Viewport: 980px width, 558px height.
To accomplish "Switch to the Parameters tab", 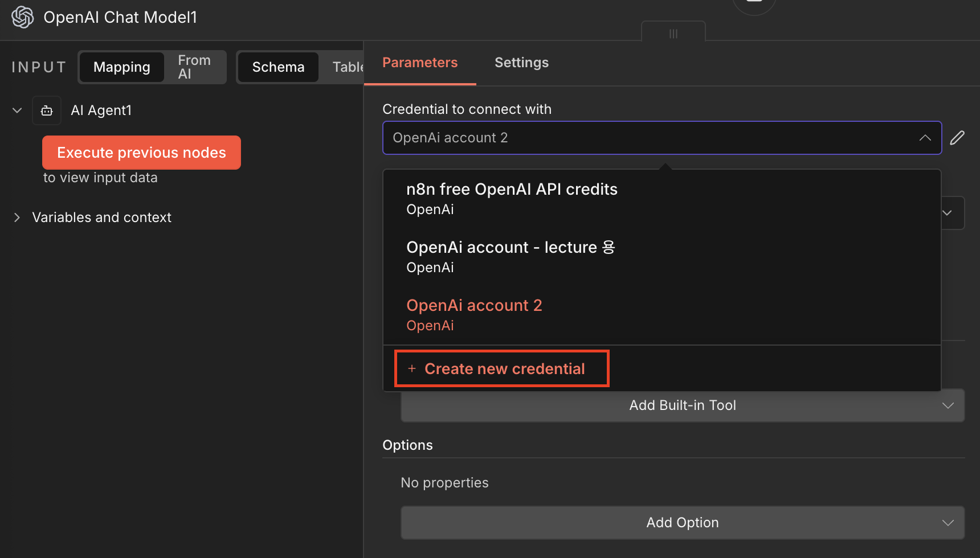I will [420, 63].
